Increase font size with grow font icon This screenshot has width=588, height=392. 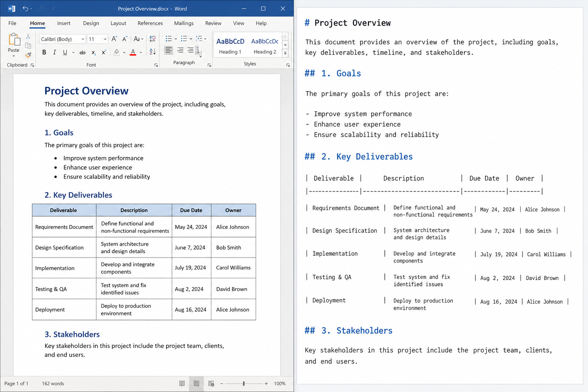pos(114,39)
